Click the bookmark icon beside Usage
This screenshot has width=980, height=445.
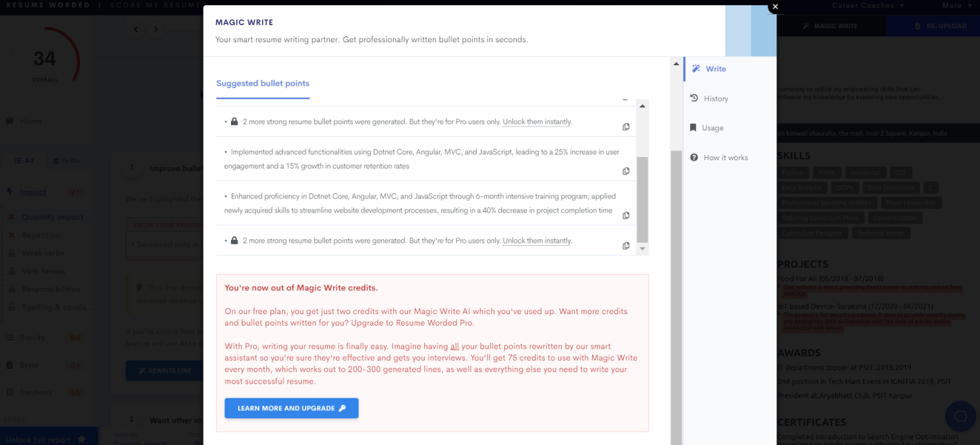click(694, 128)
